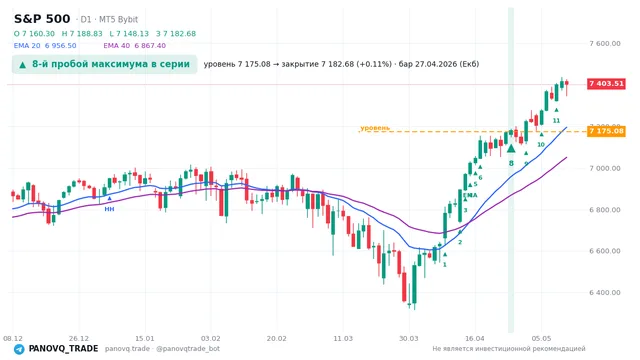Click the 26.12 date axis label

pyautogui.click(x=79, y=338)
